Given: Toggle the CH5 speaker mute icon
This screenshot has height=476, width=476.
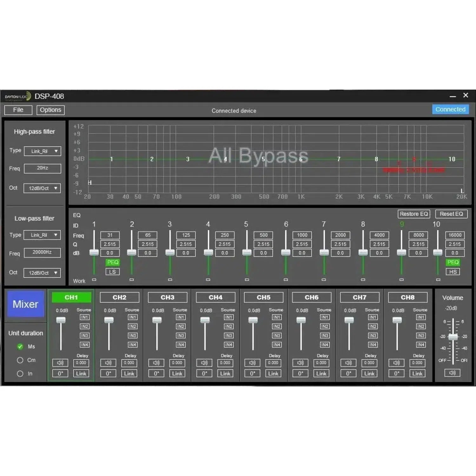Looking at the screenshot, I should coord(252,363).
